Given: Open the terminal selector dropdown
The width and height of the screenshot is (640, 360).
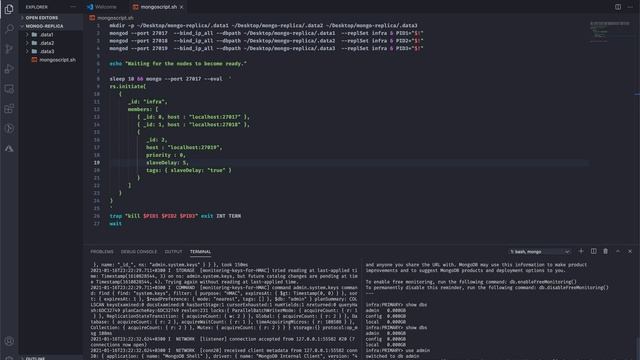Looking at the screenshot, I should [540, 252].
